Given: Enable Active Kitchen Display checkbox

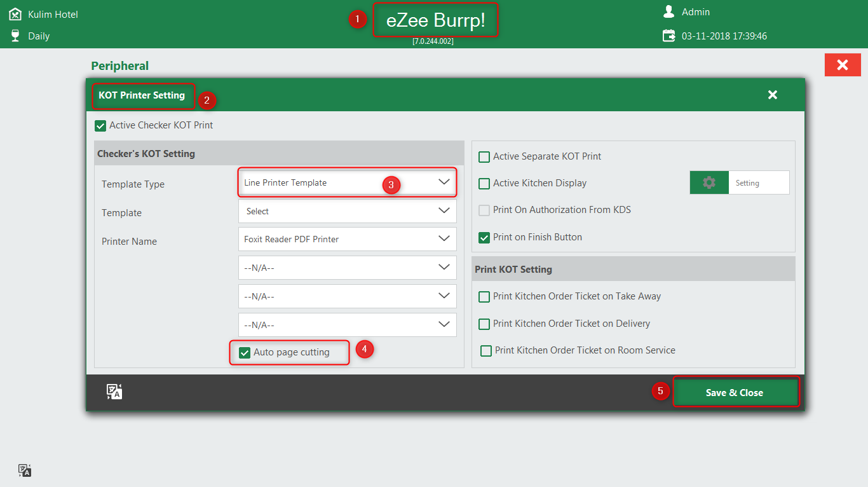Looking at the screenshot, I should 484,183.
